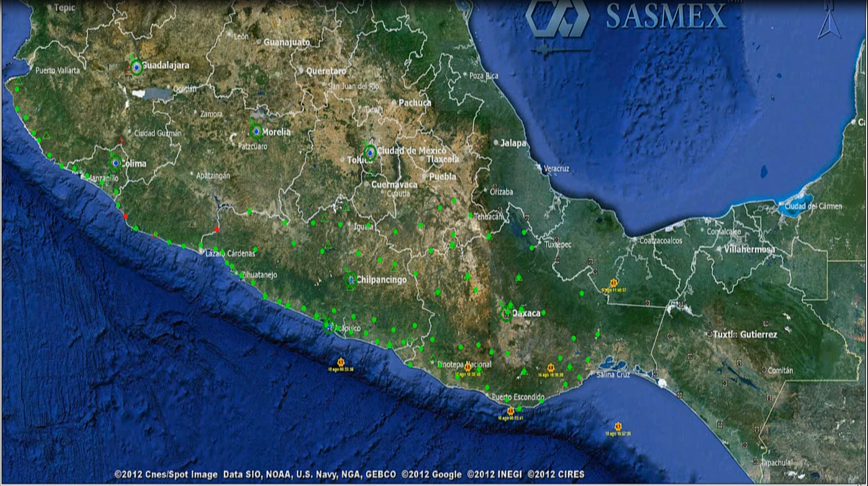Select the Guadalajara city alert marker
This screenshot has width=868, height=486.
136,67
